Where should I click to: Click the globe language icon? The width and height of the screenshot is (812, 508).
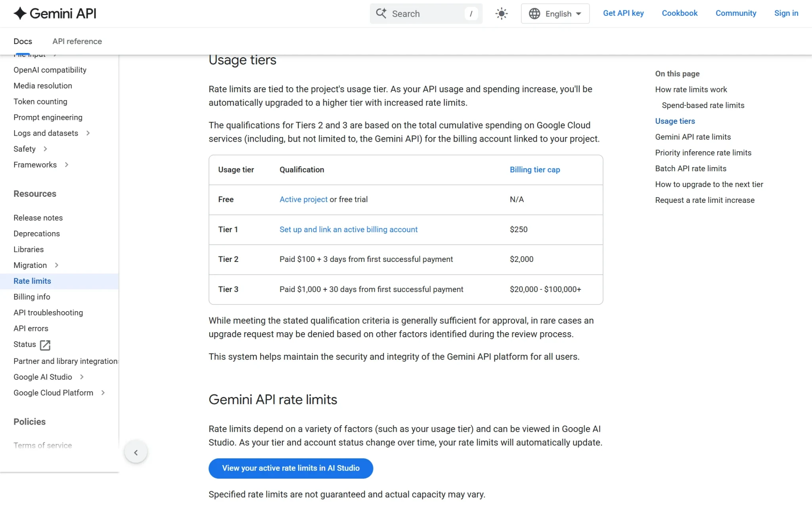pyautogui.click(x=534, y=13)
